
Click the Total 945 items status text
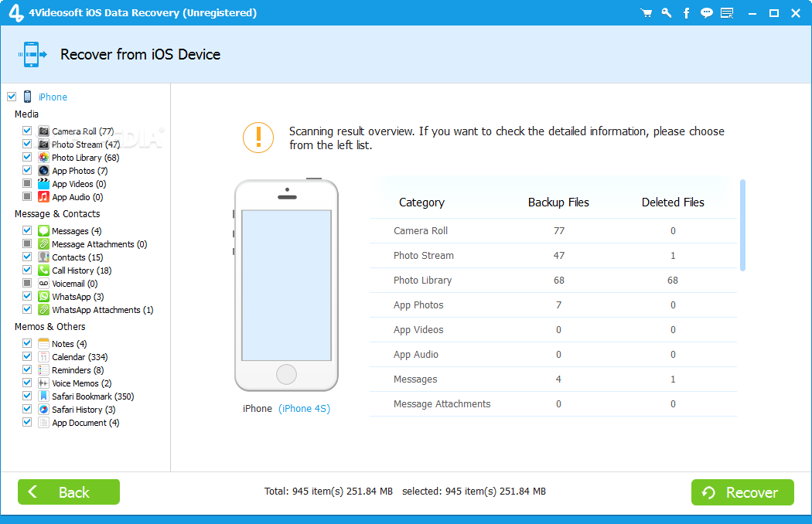(329, 492)
